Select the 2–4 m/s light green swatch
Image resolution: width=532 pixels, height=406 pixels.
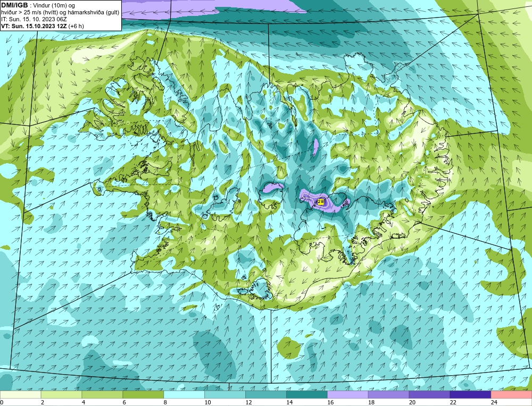61,394
